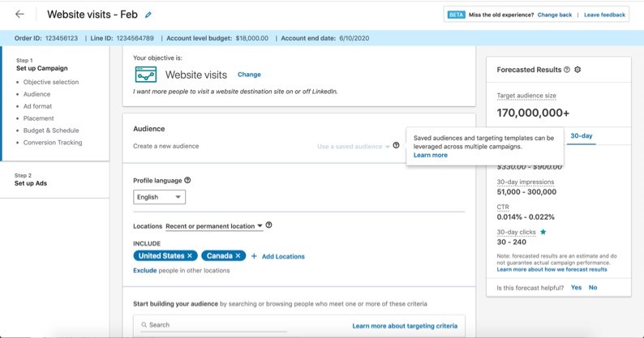This screenshot has height=338, width=644.
Task: Click Yes for forecast helpful question
Action: click(x=576, y=288)
